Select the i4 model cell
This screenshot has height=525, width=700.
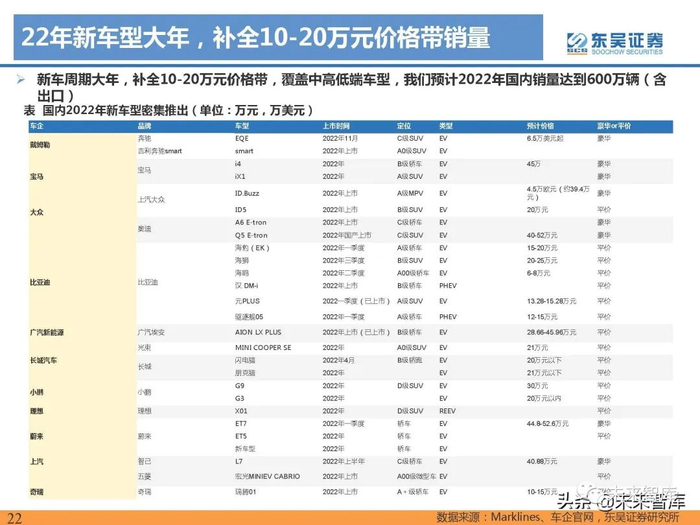238,164
